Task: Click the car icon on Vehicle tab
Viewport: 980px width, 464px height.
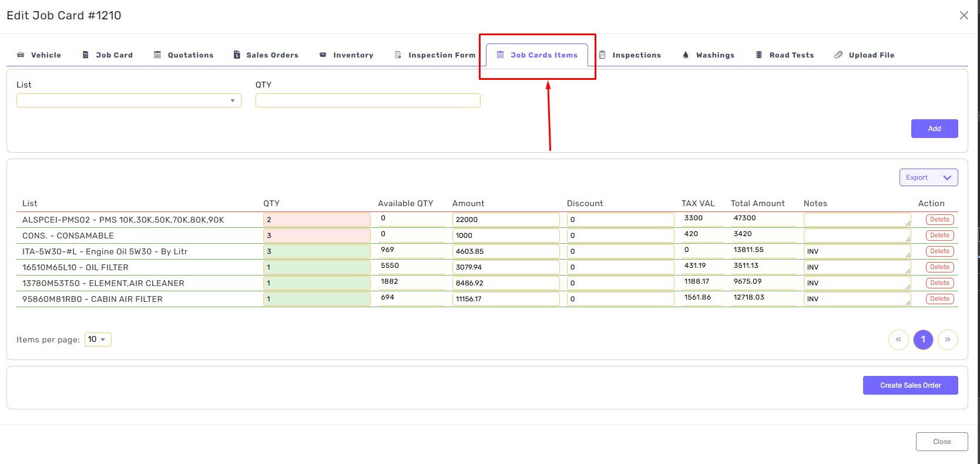Action: tap(21, 55)
